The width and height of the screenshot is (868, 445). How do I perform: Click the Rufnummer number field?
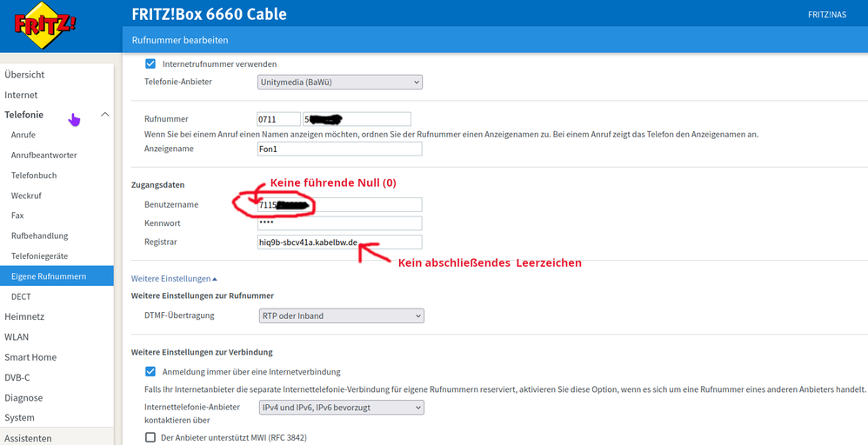point(357,119)
